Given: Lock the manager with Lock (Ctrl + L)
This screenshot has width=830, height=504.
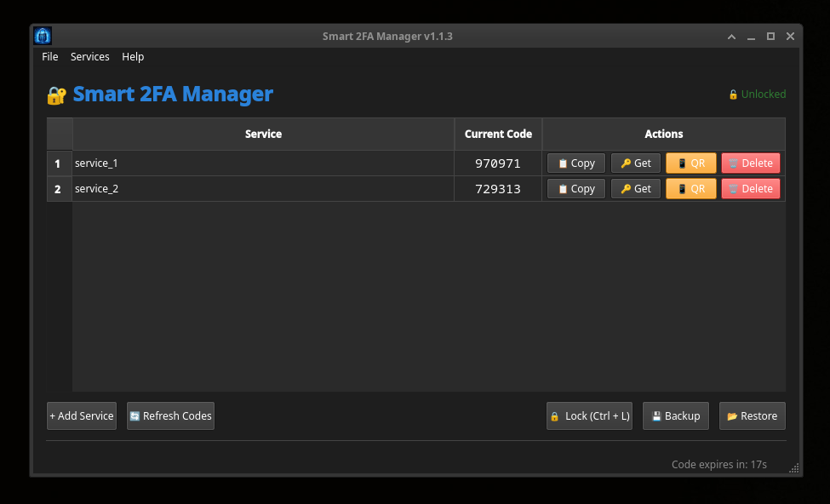Looking at the screenshot, I should coord(589,415).
